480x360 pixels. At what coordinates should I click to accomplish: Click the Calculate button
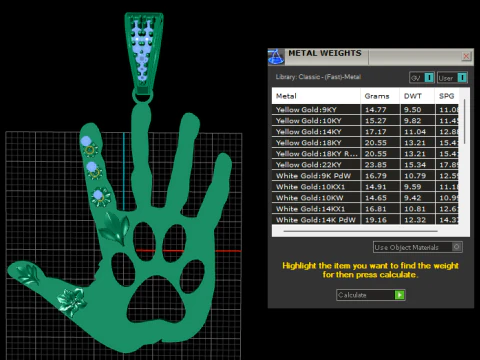[x=371, y=295]
